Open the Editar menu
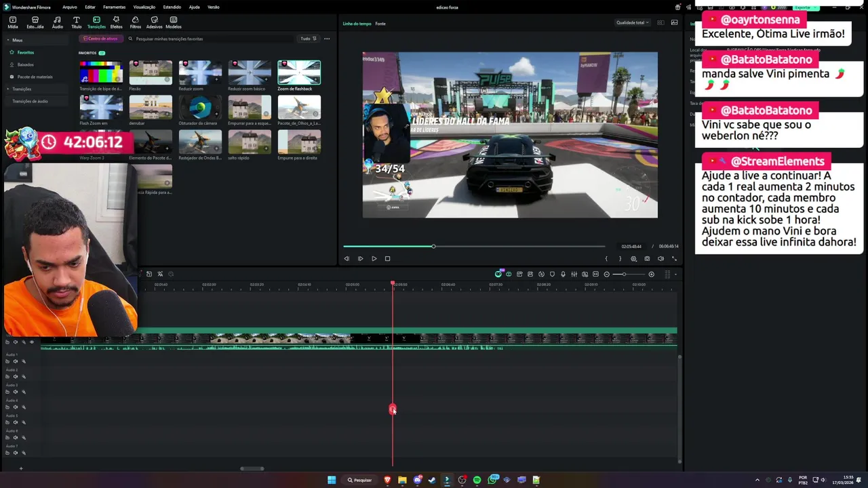 coord(90,7)
